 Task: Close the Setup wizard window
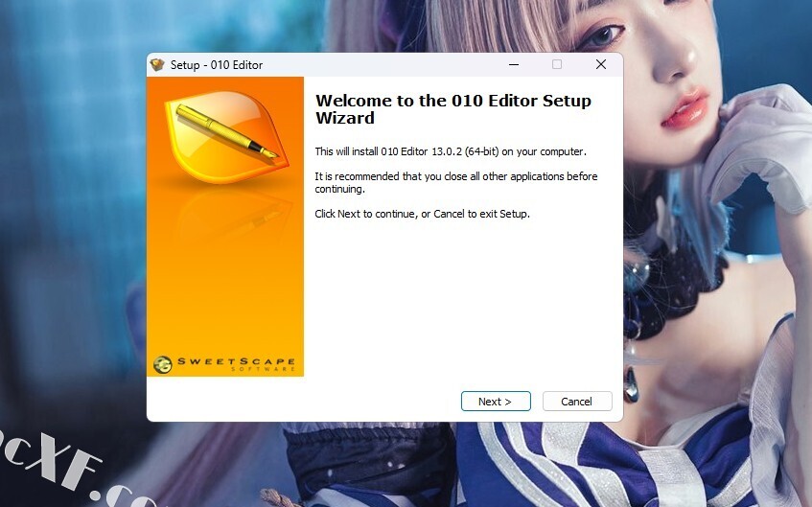pyautogui.click(x=601, y=64)
